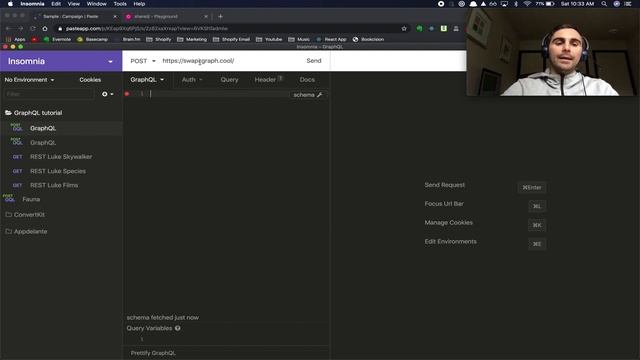The width and height of the screenshot is (640, 360).
Task: Open the Insomnia application menu
Action: (32, 4)
